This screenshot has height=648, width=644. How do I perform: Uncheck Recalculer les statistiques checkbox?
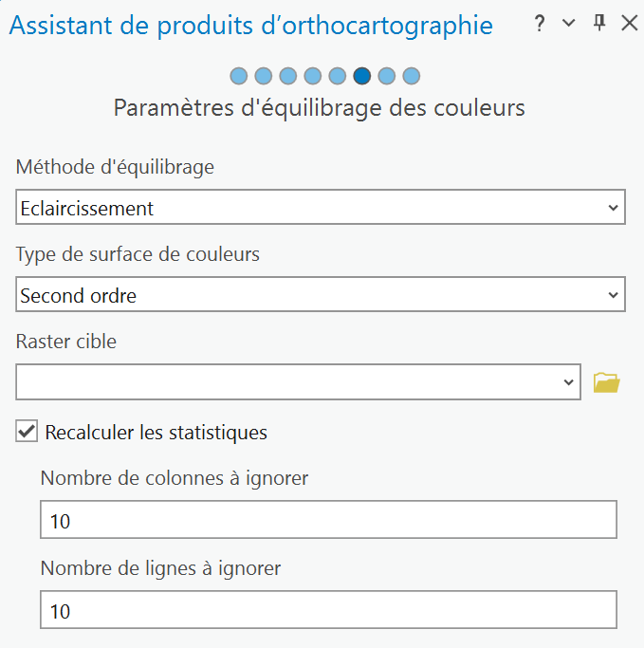(27, 432)
